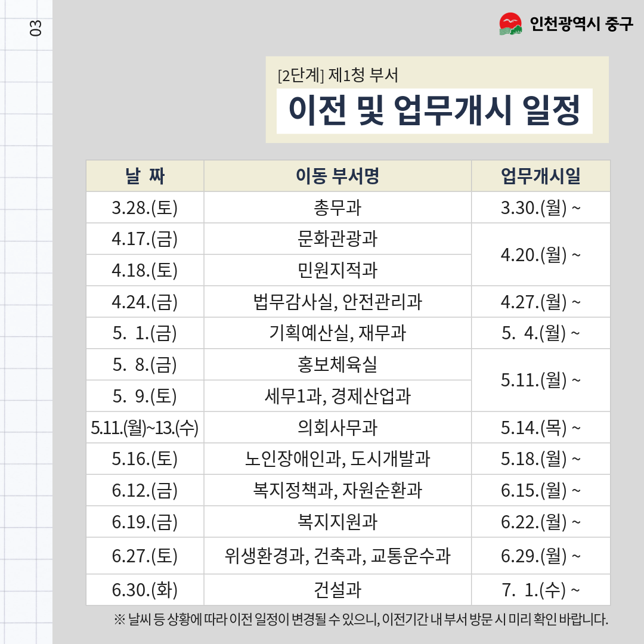The height and width of the screenshot is (644, 644).
Task: Click the 7. 1.(수) start date cell
Action: point(540,590)
